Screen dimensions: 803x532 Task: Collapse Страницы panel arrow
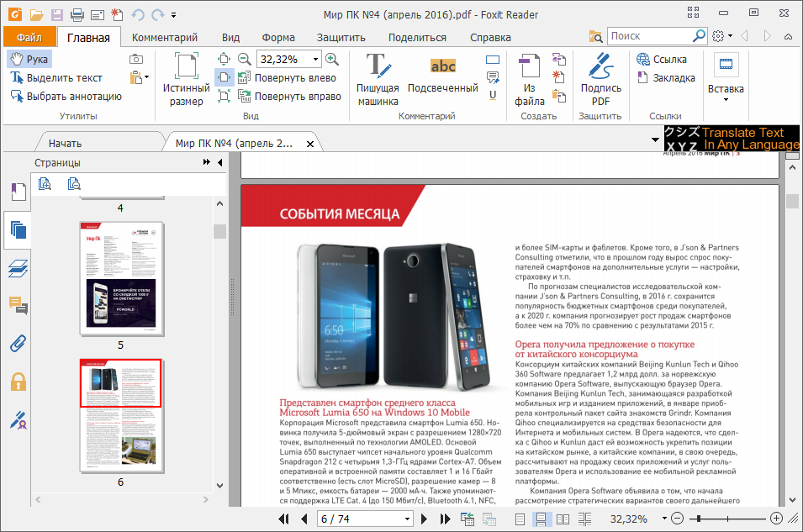point(220,162)
